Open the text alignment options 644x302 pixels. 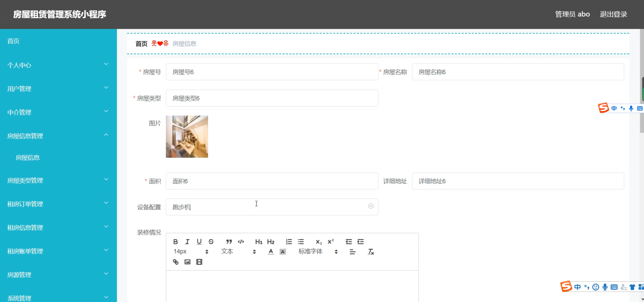coord(352,252)
